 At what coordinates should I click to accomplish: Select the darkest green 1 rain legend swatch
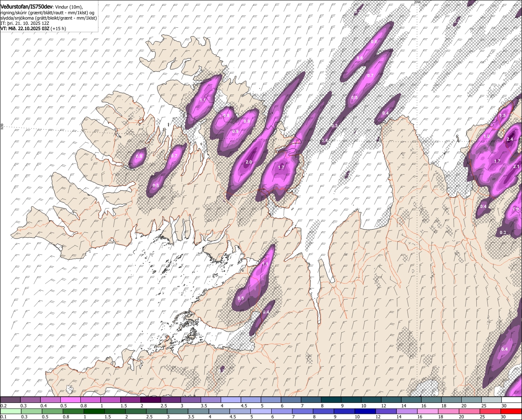95,411
